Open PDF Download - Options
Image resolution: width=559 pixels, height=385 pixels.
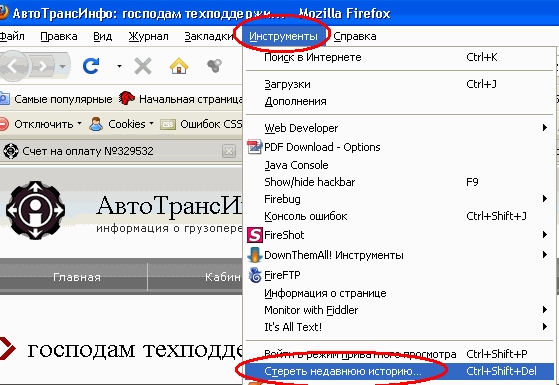click(400, 147)
